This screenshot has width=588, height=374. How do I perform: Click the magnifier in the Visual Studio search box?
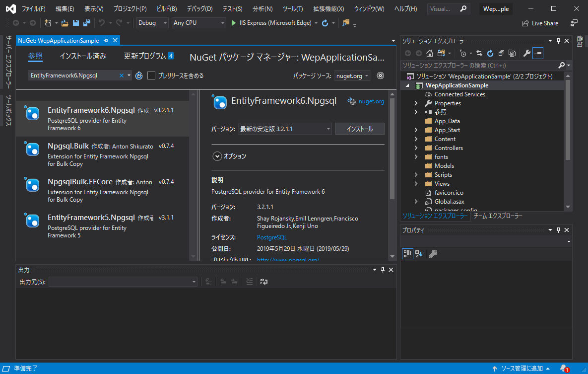tap(463, 8)
